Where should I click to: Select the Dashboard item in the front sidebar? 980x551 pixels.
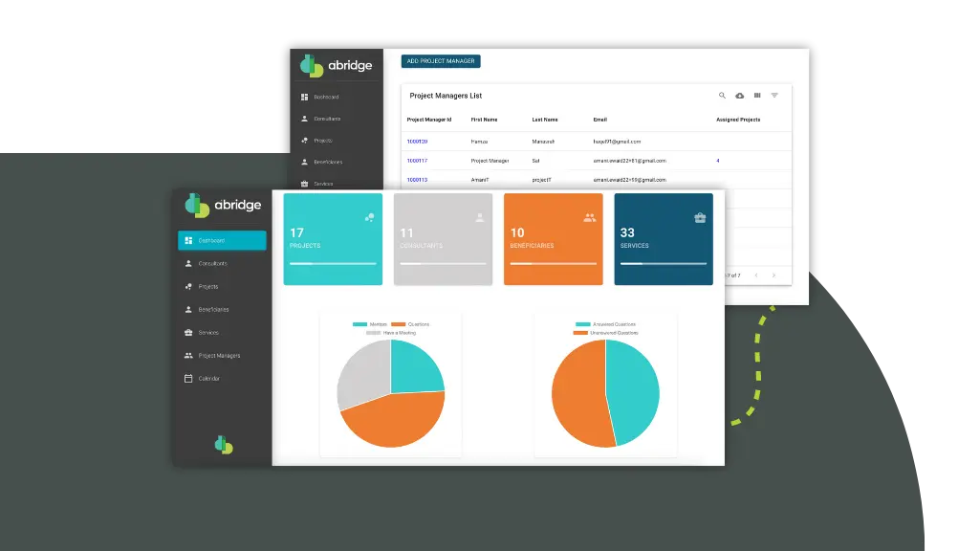(x=222, y=241)
